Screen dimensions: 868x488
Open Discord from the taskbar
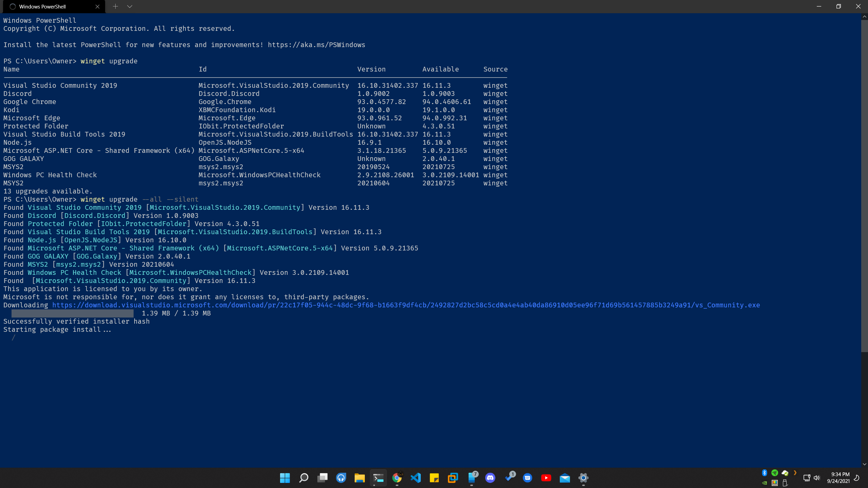coord(490,478)
